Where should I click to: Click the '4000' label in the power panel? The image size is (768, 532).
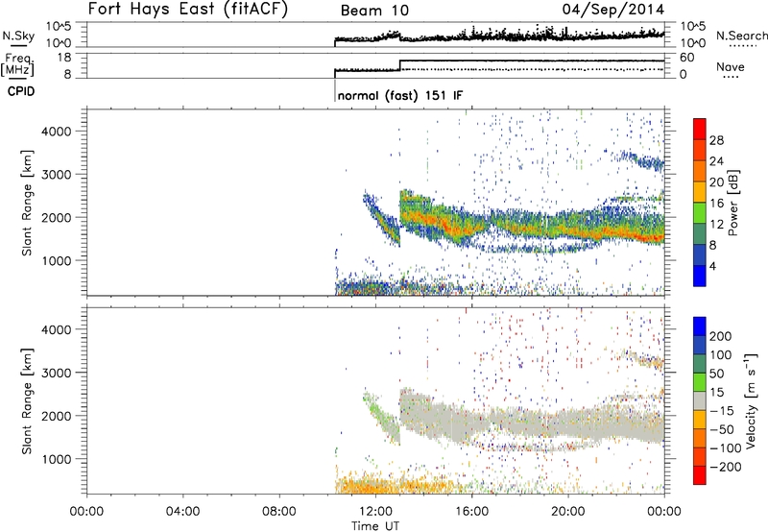click(x=57, y=132)
